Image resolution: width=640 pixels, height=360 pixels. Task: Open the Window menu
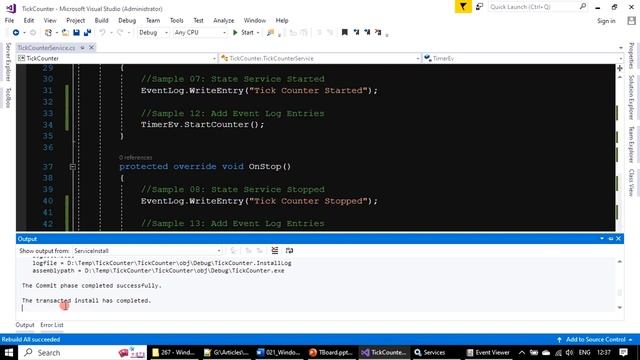click(x=255, y=20)
